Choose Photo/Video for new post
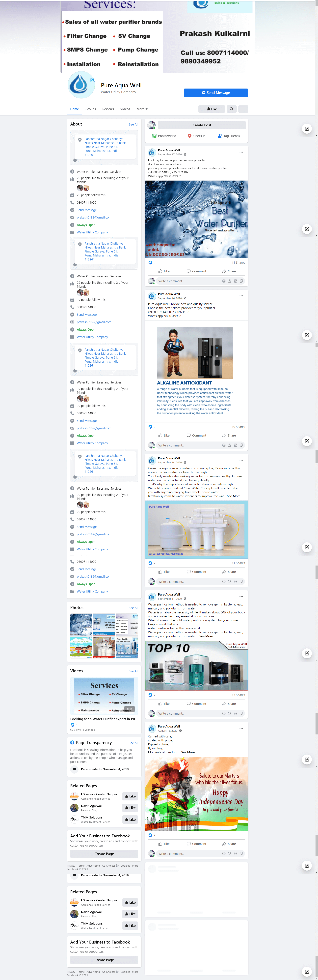318x980 pixels. 164,136
